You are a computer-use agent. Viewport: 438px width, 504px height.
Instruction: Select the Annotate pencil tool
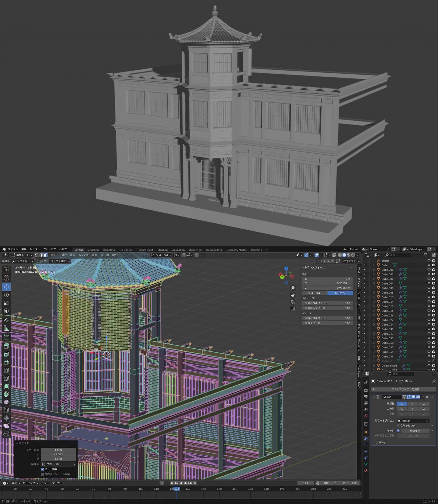tap(6, 320)
